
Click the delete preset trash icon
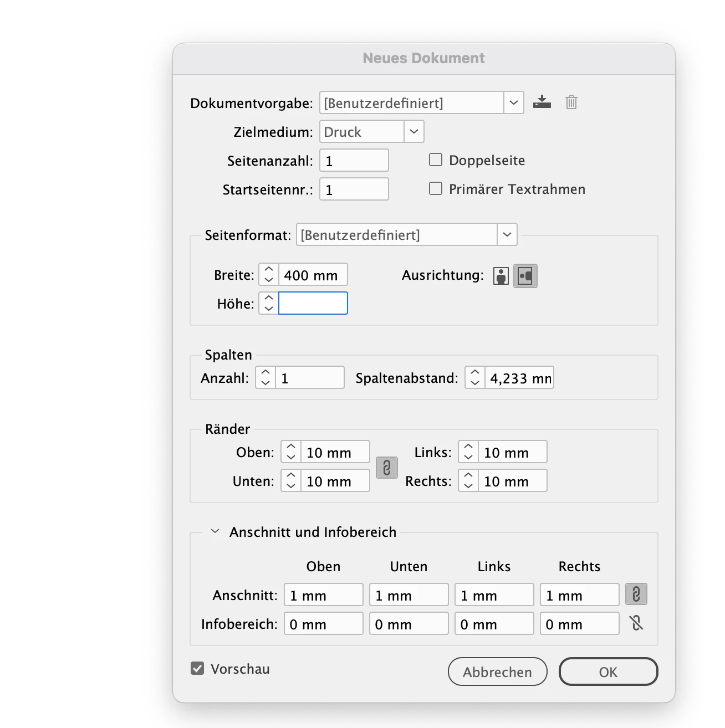tap(571, 102)
